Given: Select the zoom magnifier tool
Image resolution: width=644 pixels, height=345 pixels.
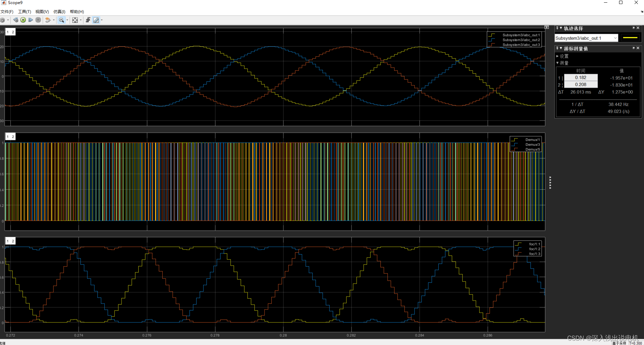Looking at the screenshot, I should (x=61, y=20).
